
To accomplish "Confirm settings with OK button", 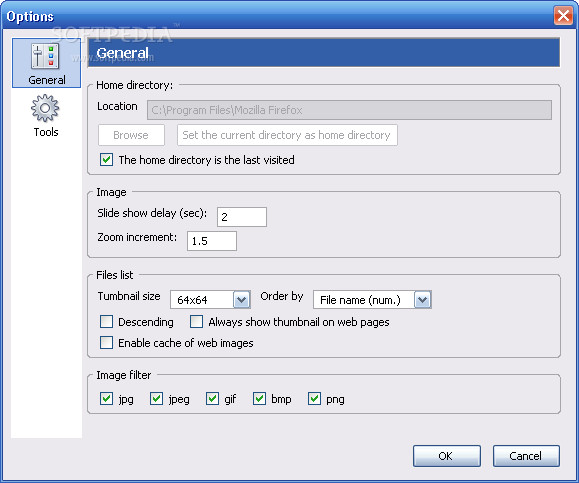I will [x=447, y=456].
